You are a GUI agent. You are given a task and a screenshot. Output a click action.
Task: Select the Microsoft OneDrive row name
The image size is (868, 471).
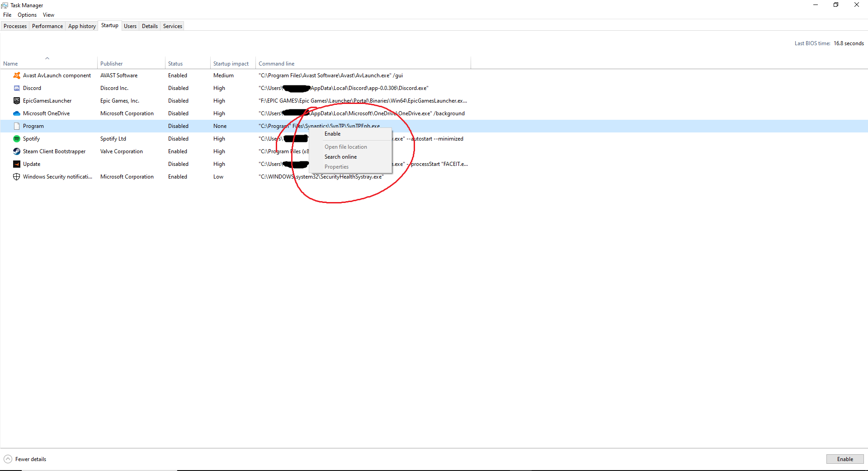tap(47, 113)
